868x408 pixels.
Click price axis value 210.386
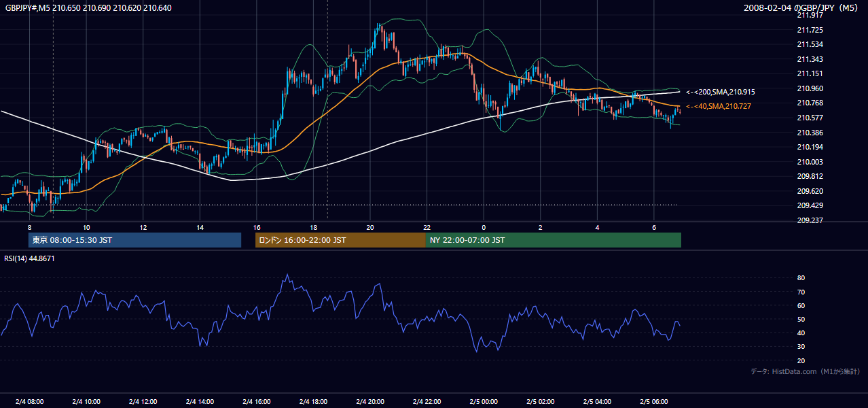point(809,133)
